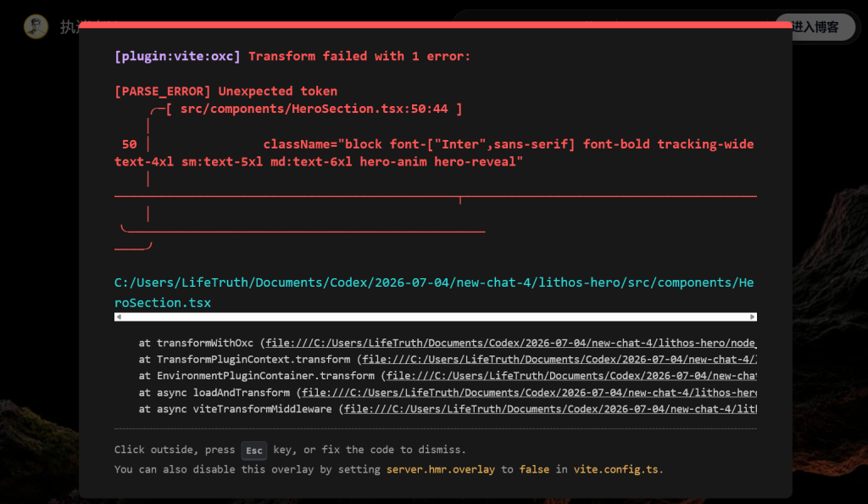This screenshot has width=868, height=504.
Task: Click the white horizontal scrollbar track
Action: 436,316
